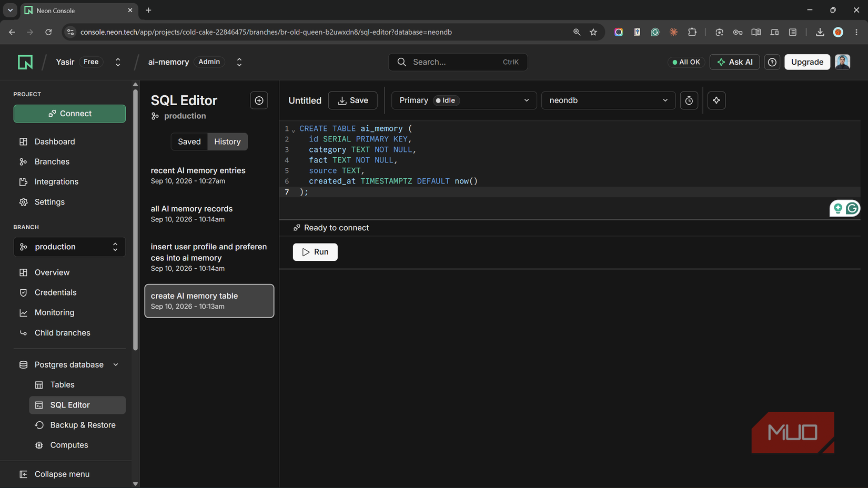Open the browser downloads icon
Screen dimensions: 868x488
(x=820, y=32)
